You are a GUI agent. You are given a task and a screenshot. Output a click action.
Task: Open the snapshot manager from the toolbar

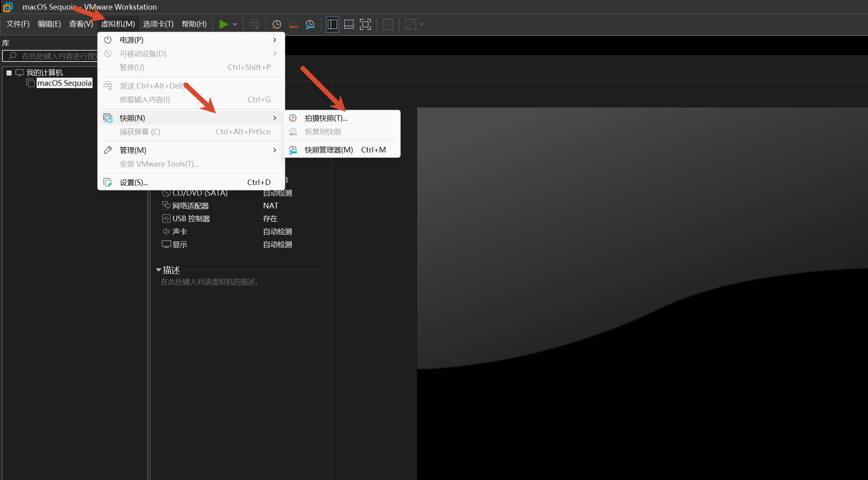tap(310, 25)
